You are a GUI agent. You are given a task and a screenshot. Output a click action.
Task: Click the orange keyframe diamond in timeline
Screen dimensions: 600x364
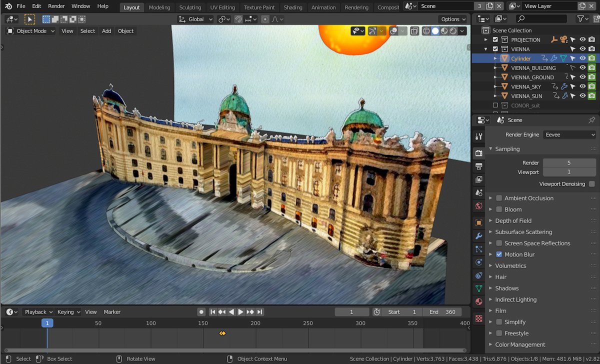222,333
